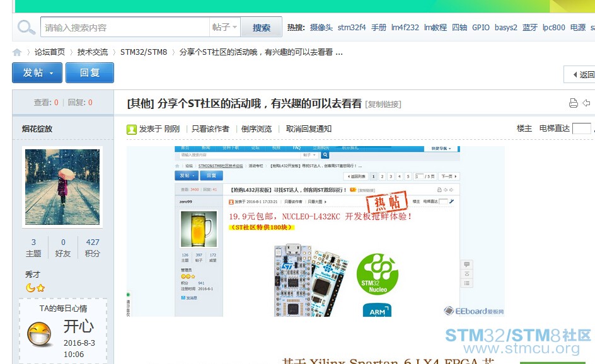Viewport: 595px width, 364px height.
Task: Open user profile 烟花绽放
Action: (37, 129)
